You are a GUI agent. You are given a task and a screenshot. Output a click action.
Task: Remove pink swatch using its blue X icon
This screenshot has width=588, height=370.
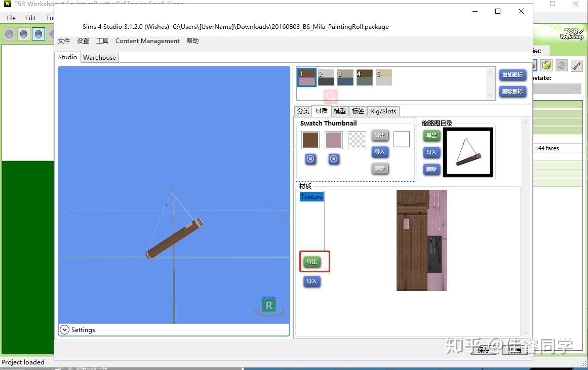333,159
